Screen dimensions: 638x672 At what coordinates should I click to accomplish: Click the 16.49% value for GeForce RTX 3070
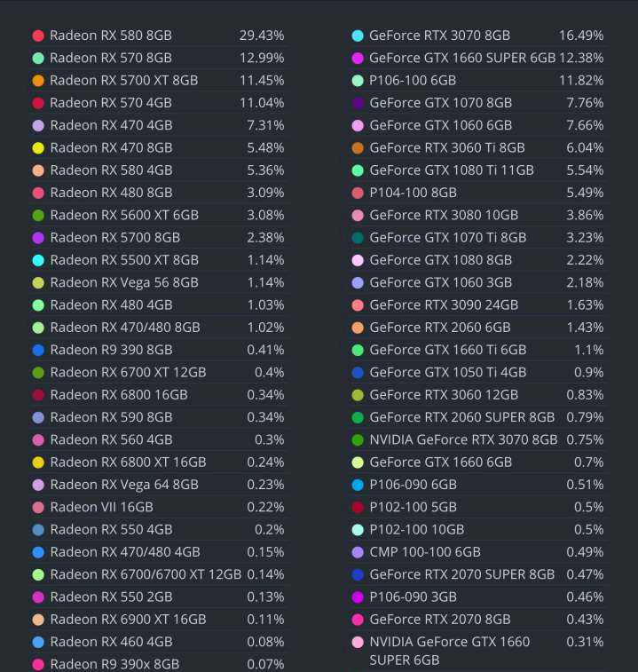[x=581, y=36]
